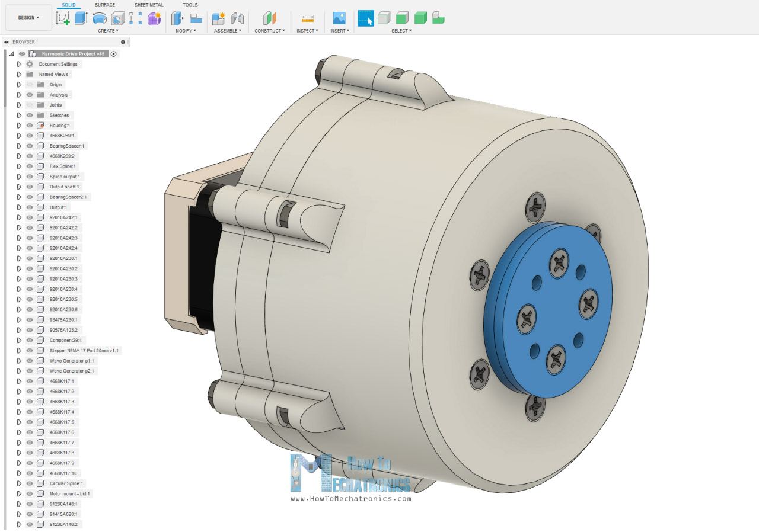This screenshot has height=532, width=759.
Task: Show the Joints folder
Action: [x=29, y=105]
